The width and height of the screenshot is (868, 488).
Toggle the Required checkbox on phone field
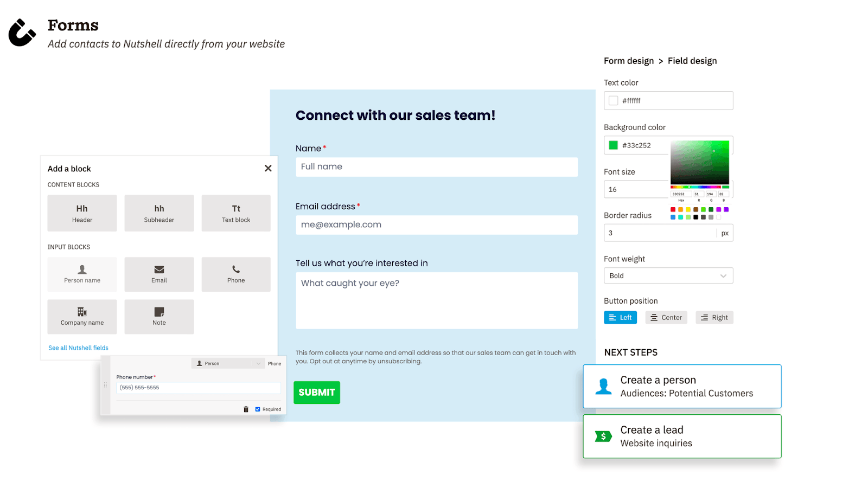[x=258, y=409]
